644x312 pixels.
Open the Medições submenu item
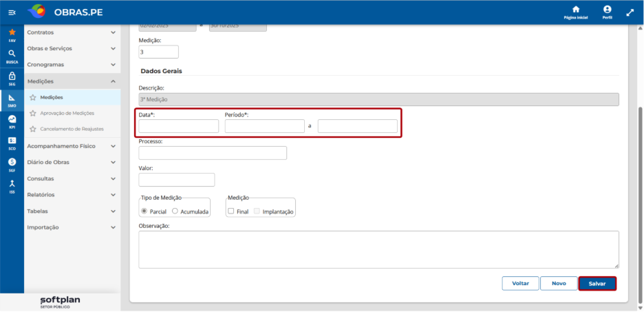72,97
